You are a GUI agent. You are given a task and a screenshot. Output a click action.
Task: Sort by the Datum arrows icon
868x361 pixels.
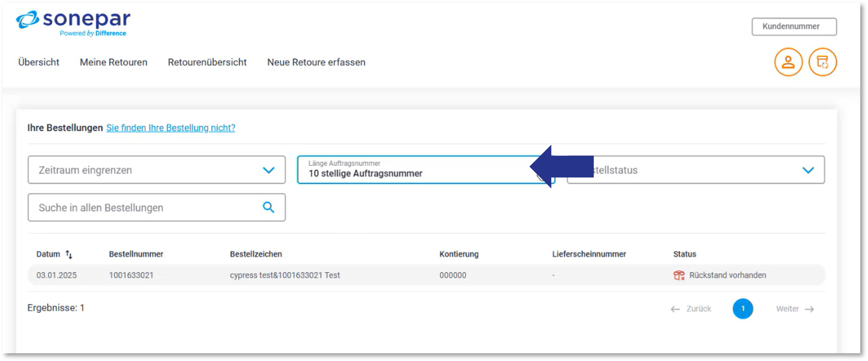point(69,254)
